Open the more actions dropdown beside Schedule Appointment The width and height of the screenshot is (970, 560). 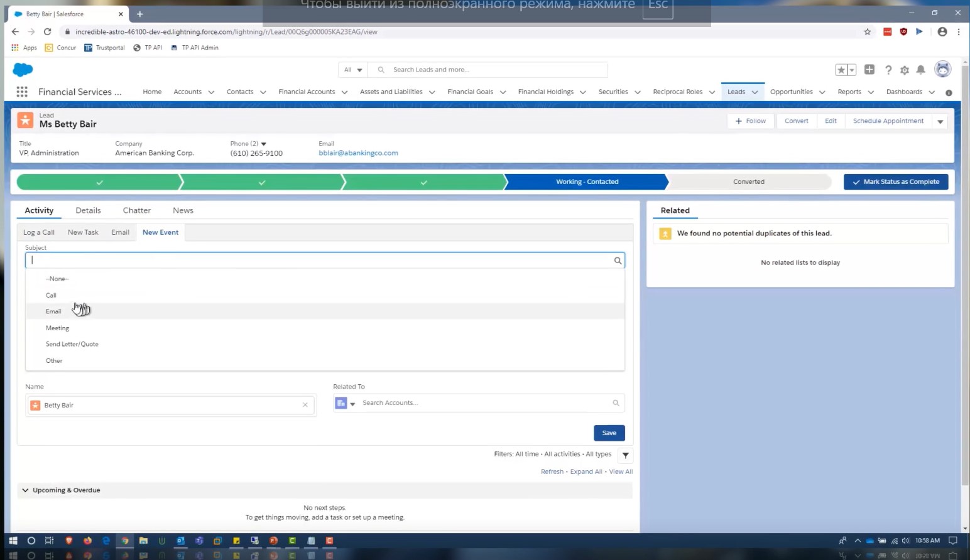click(x=940, y=121)
